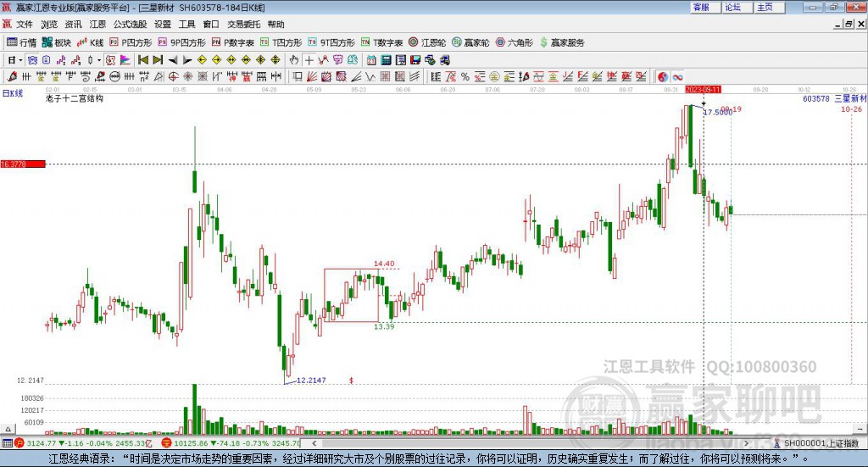Click the 老子十二宫结构 indicator label
The width and height of the screenshot is (868, 467).
coord(75,98)
